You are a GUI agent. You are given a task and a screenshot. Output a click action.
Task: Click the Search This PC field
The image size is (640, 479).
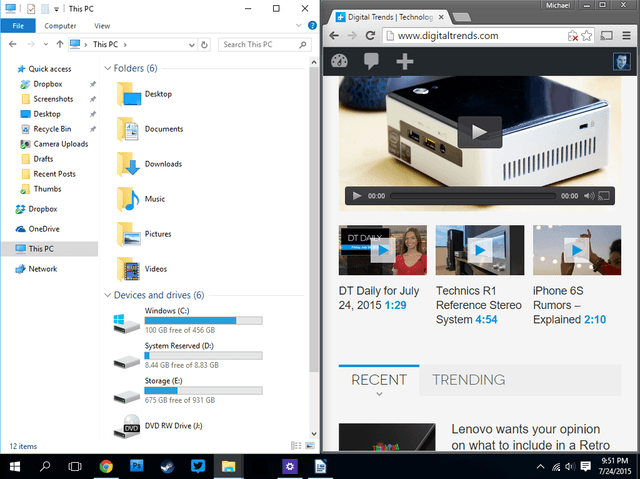click(x=265, y=44)
